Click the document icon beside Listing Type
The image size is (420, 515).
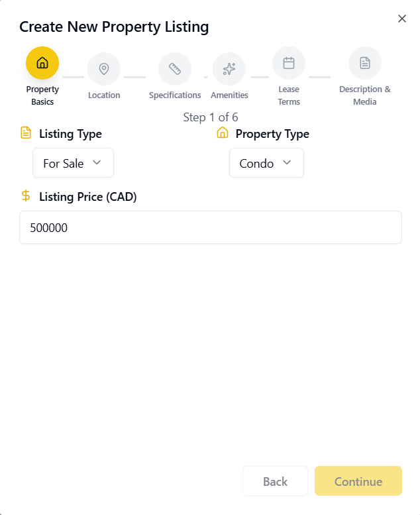pyautogui.click(x=26, y=133)
